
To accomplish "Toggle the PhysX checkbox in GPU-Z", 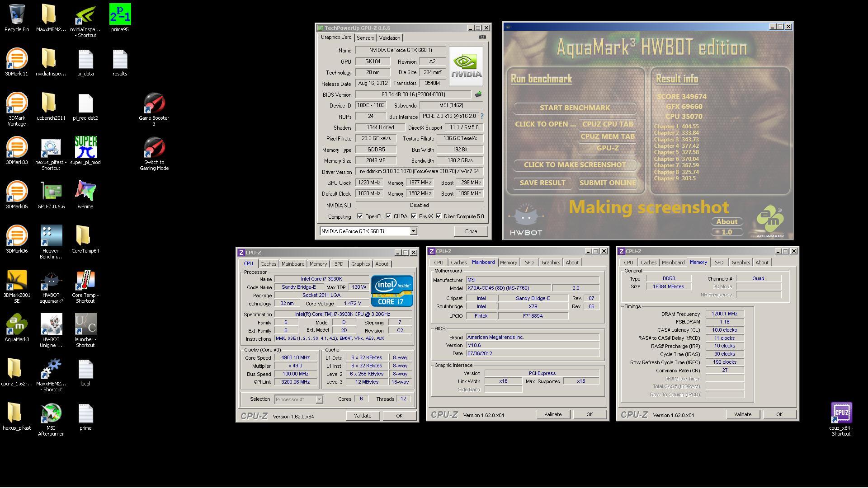I will tap(414, 216).
